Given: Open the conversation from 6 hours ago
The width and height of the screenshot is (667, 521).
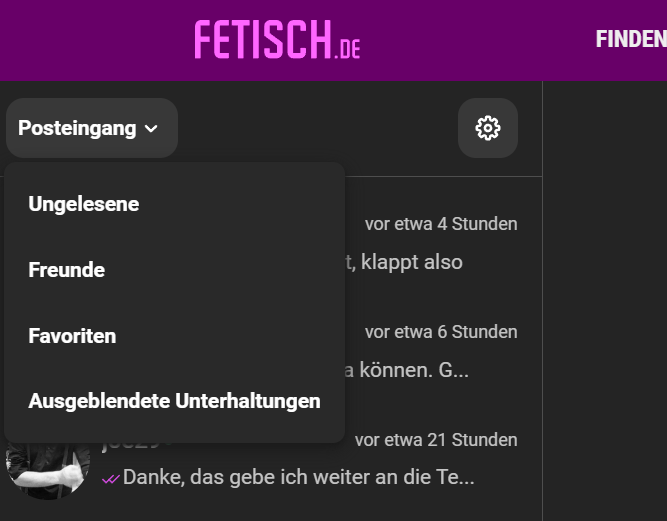Looking at the screenshot, I should click(x=441, y=332).
